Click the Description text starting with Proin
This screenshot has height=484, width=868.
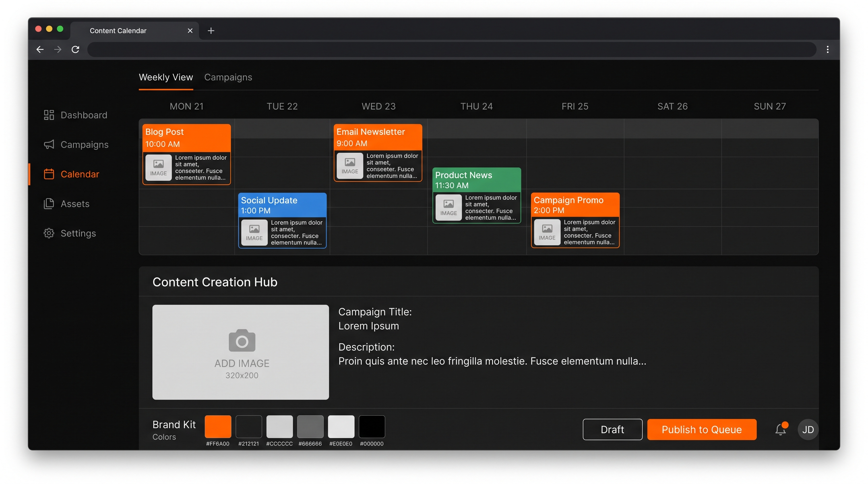click(492, 361)
